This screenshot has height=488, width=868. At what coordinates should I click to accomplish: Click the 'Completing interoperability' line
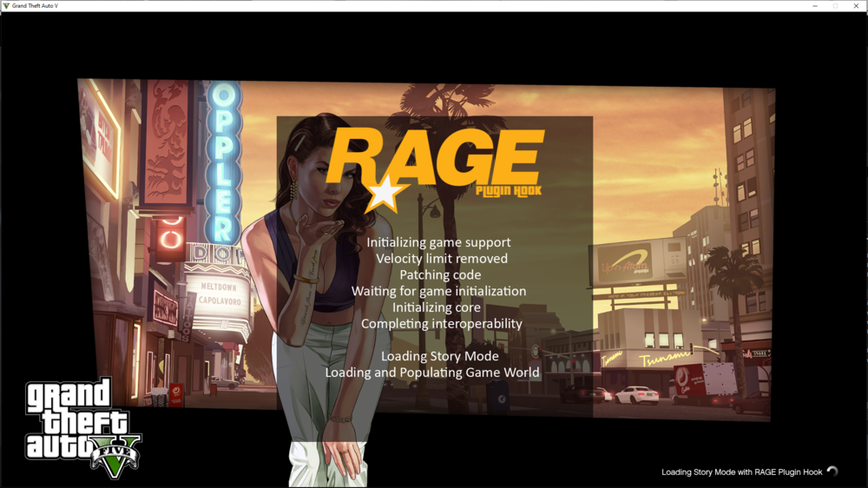click(441, 324)
